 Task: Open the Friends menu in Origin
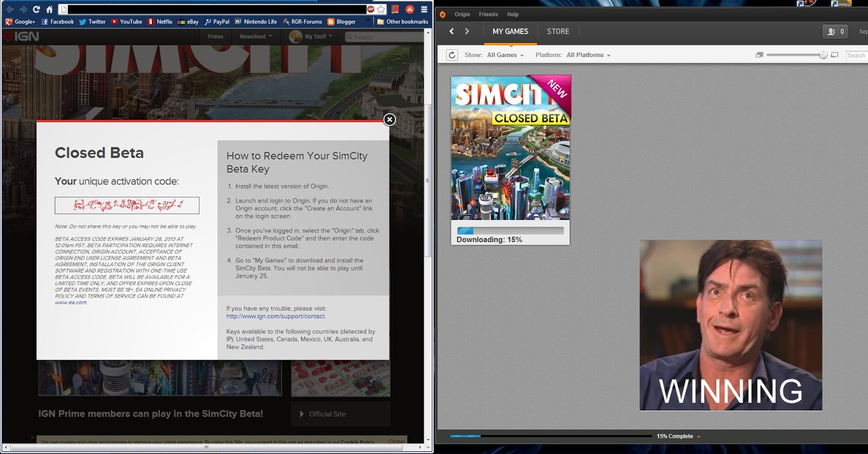click(488, 15)
